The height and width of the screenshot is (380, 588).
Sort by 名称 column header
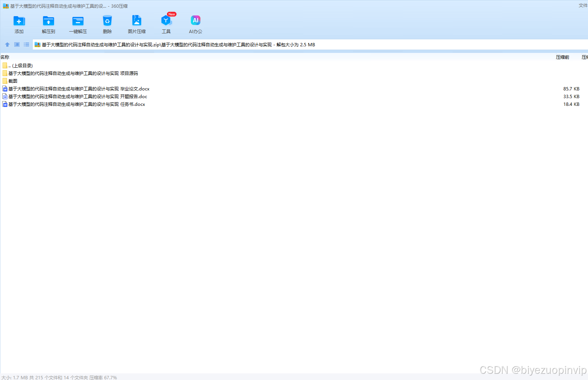pyautogui.click(x=5, y=57)
